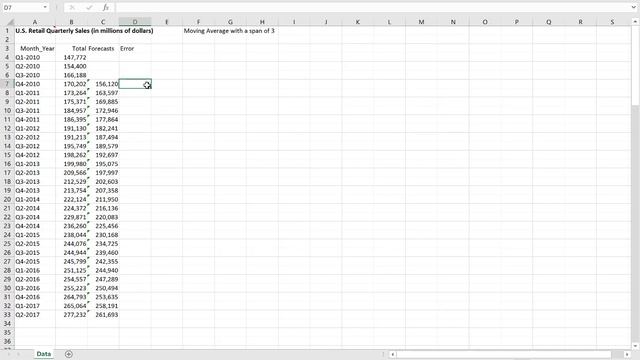Select row 1 header
The height and width of the screenshot is (360, 640).
(7, 31)
